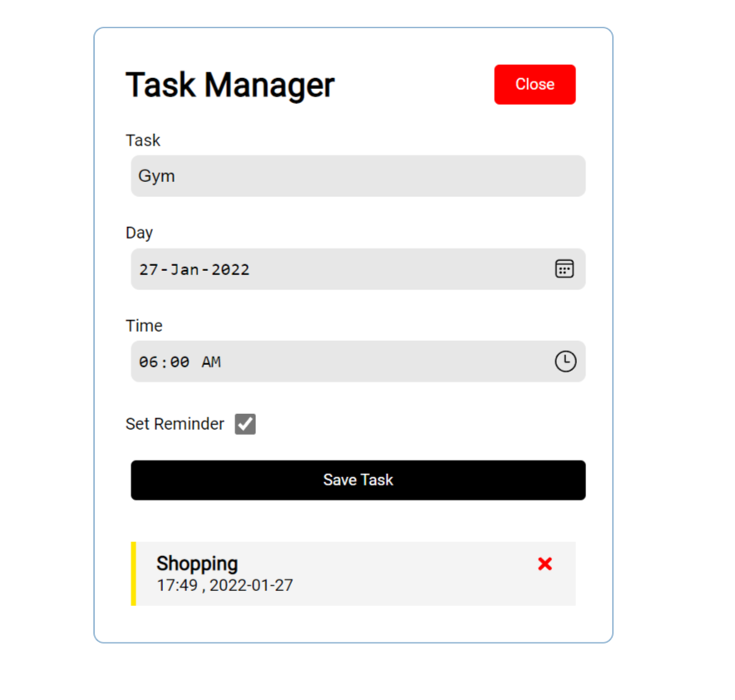735x700 pixels.
Task: Click the Day field label
Action: coord(139,233)
